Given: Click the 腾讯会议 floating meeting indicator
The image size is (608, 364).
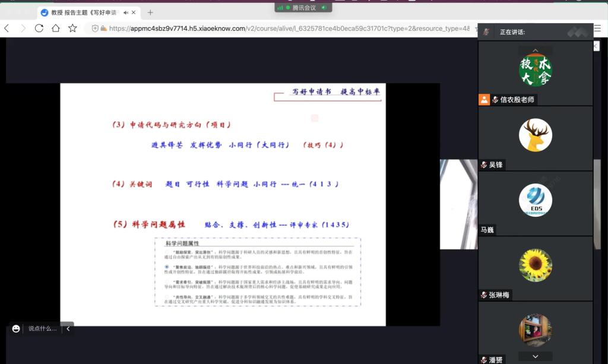Looking at the screenshot, I should pyautogui.click(x=302, y=7).
